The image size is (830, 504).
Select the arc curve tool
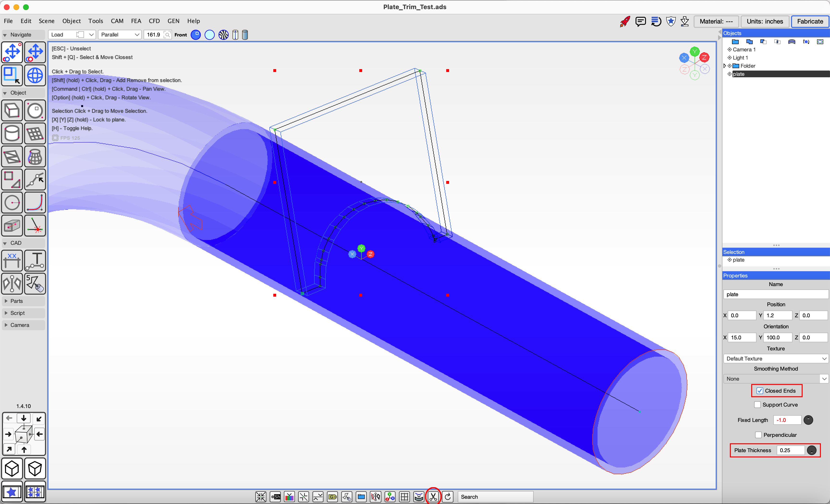click(x=35, y=203)
